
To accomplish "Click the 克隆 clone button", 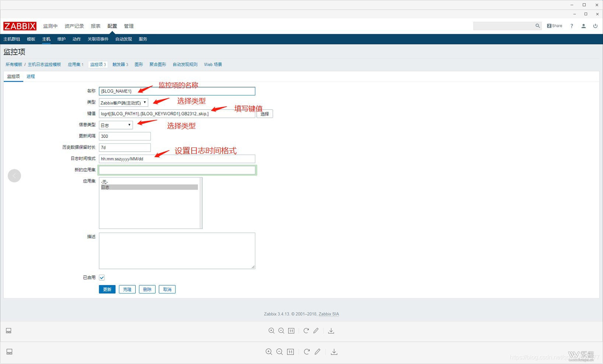I will pos(127,290).
